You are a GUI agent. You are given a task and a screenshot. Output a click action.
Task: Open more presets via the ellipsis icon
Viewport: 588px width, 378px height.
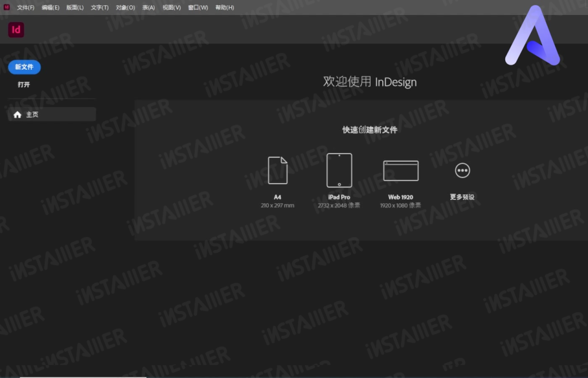click(462, 170)
